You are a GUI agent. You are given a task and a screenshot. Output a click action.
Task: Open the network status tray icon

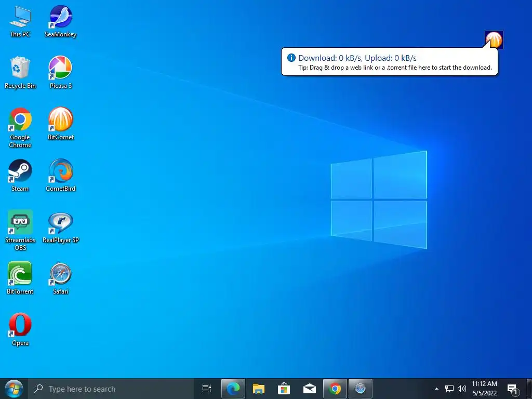(x=449, y=389)
